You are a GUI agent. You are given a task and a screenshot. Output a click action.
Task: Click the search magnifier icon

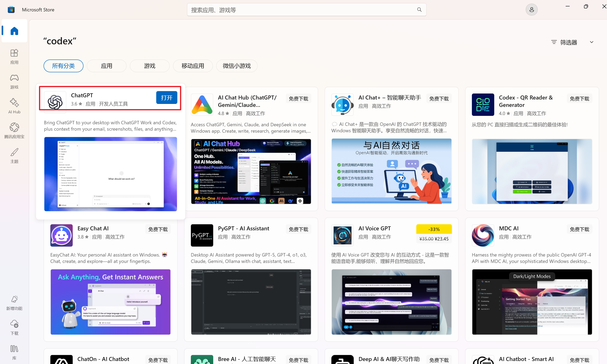pos(419,10)
